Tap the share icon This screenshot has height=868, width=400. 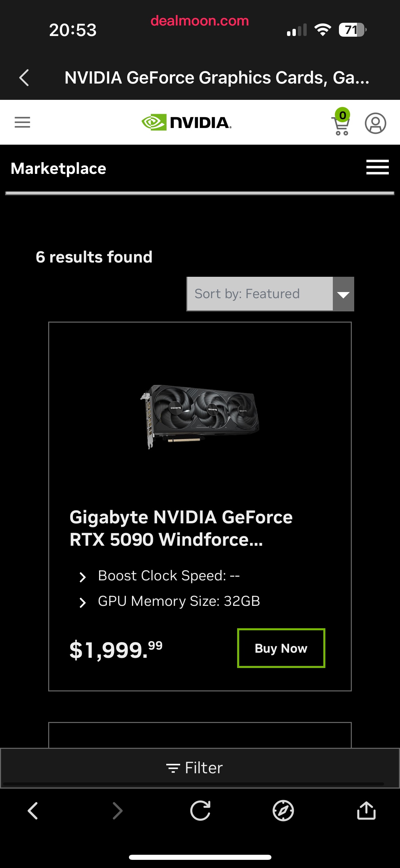tap(366, 810)
